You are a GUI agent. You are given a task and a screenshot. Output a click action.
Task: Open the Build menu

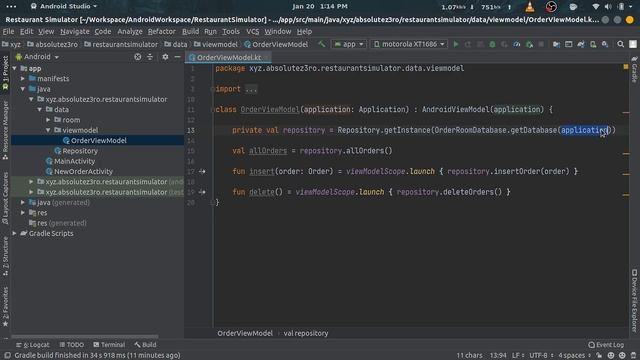coord(190,31)
